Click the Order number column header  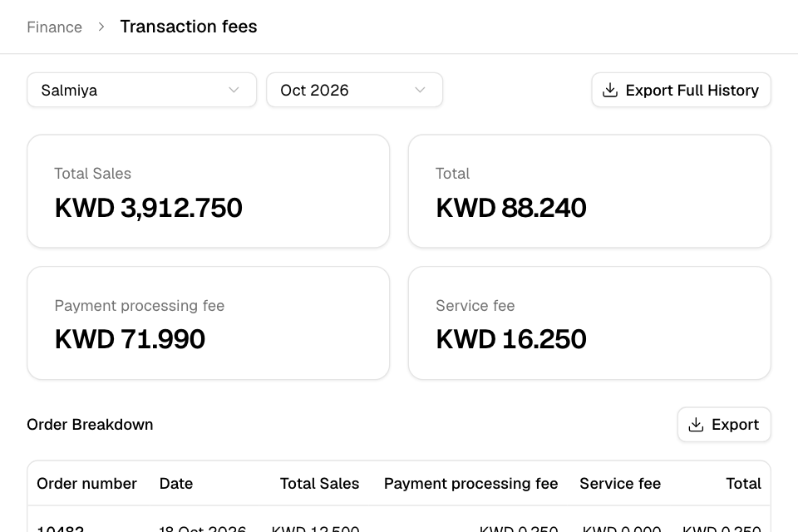click(86, 484)
